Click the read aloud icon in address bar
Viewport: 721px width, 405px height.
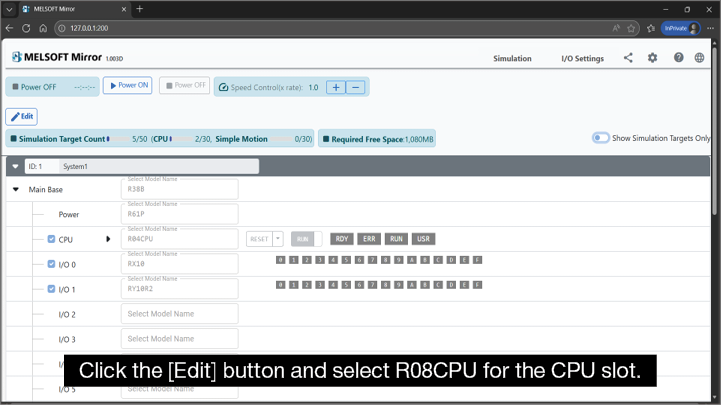click(616, 28)
